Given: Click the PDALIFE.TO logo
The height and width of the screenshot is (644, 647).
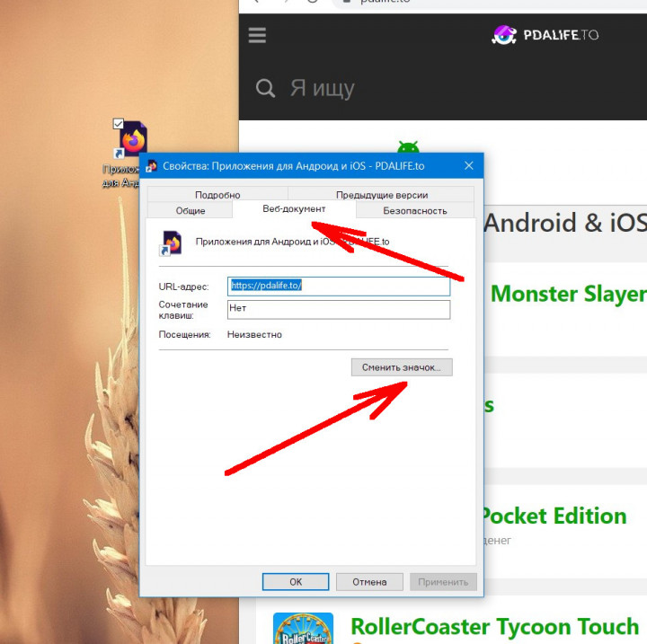Looking at the screenshot, I should (545, 35).
